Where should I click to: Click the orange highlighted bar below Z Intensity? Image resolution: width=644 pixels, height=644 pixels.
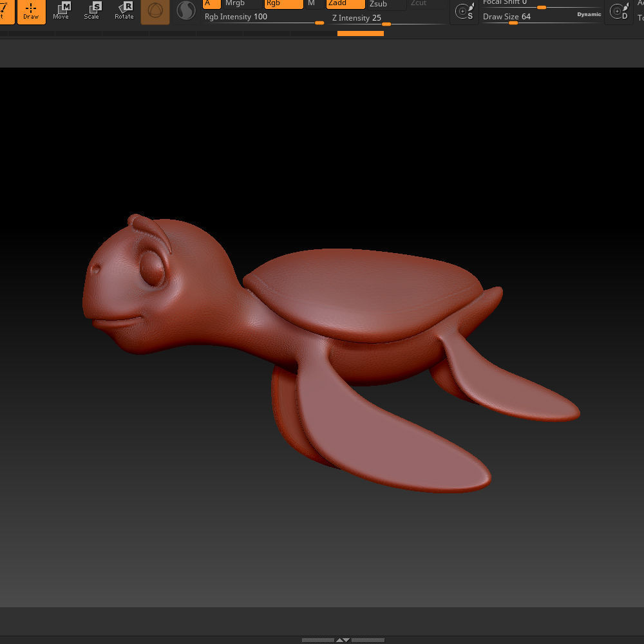(x=361, y=33)
